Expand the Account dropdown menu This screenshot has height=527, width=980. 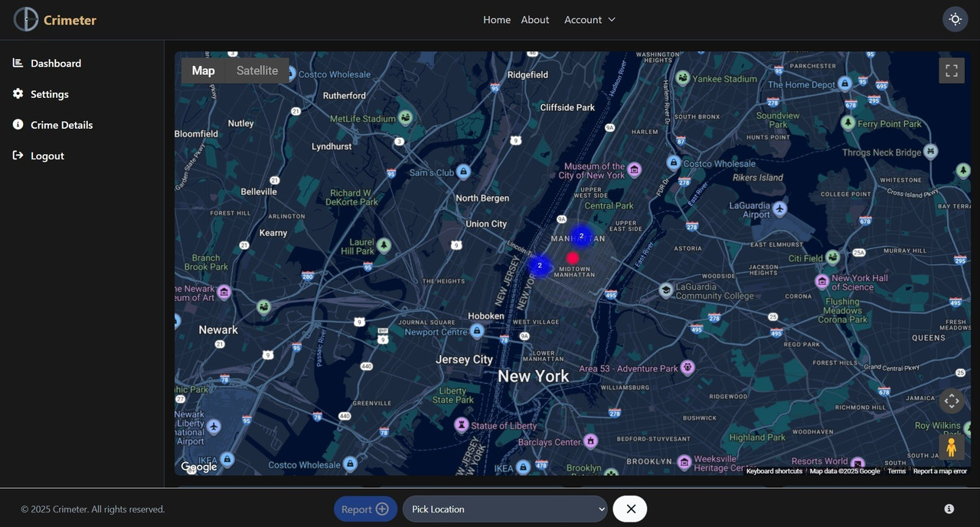point(590,20)
